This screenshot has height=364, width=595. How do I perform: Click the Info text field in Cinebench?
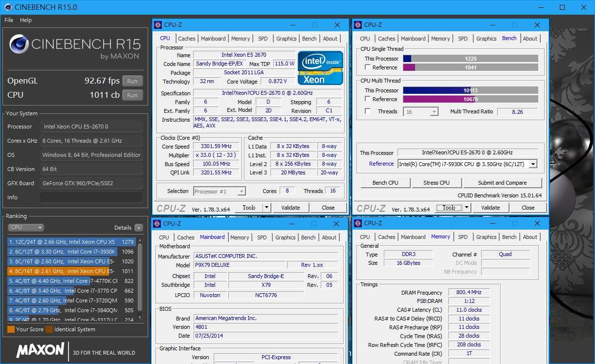(x=91, y=197)
